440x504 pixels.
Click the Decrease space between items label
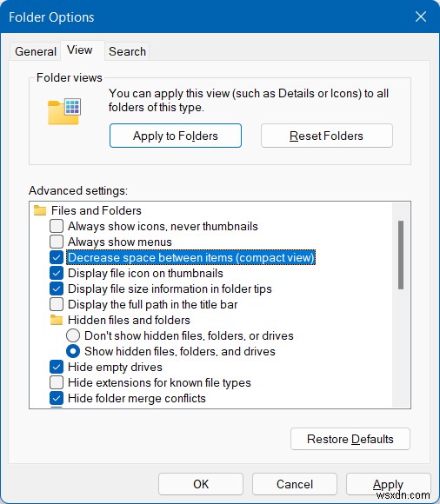coord(191,257)
